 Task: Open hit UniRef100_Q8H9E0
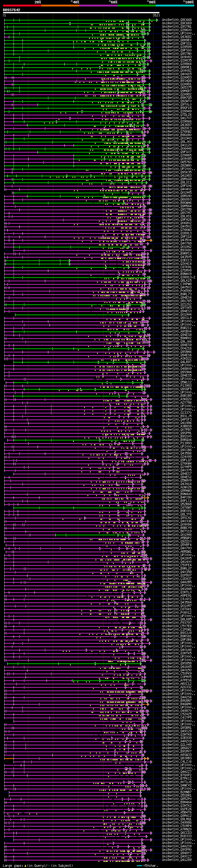177,40
